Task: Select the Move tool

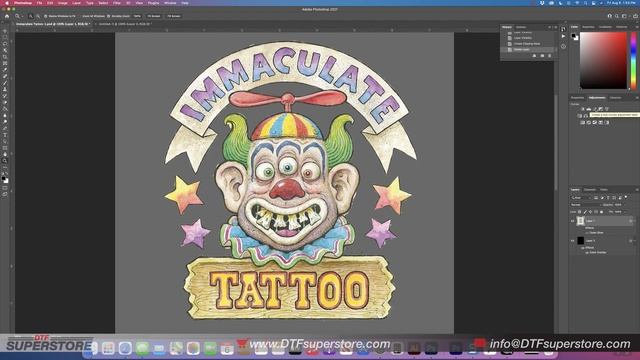Action: [5, 31]
